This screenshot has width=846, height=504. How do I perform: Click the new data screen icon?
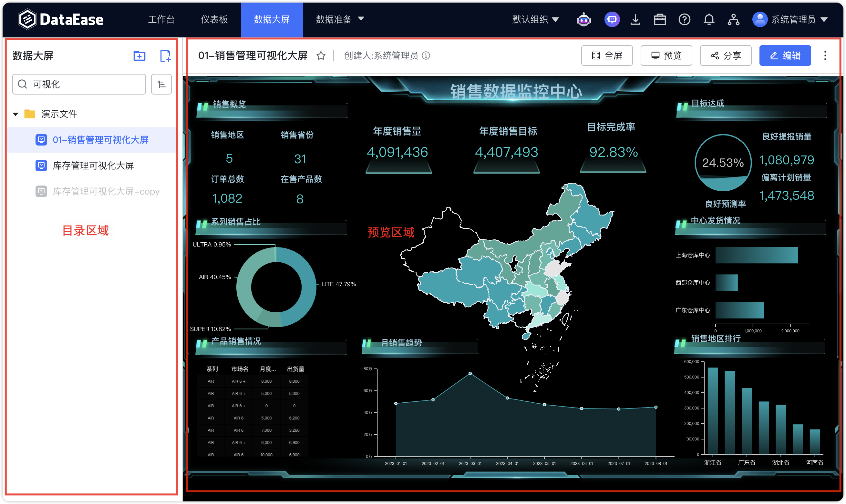click(165, 56)
